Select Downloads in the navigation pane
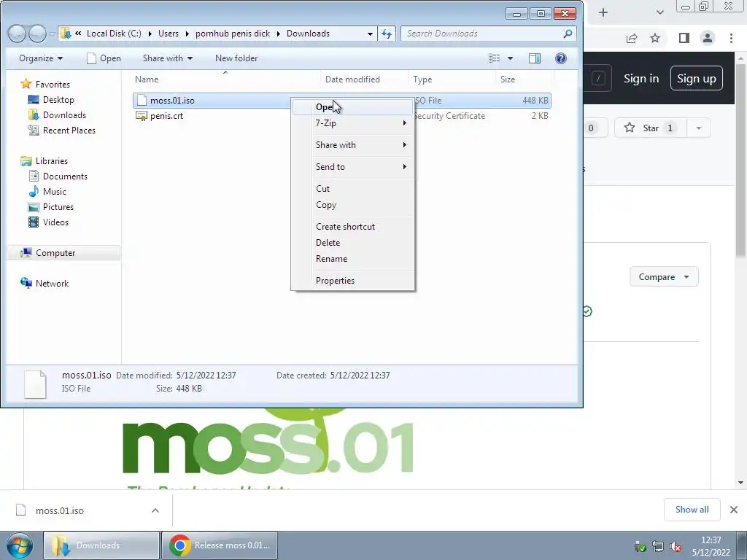The width and height of the screenshot is (747, 560). pos(64,114)
